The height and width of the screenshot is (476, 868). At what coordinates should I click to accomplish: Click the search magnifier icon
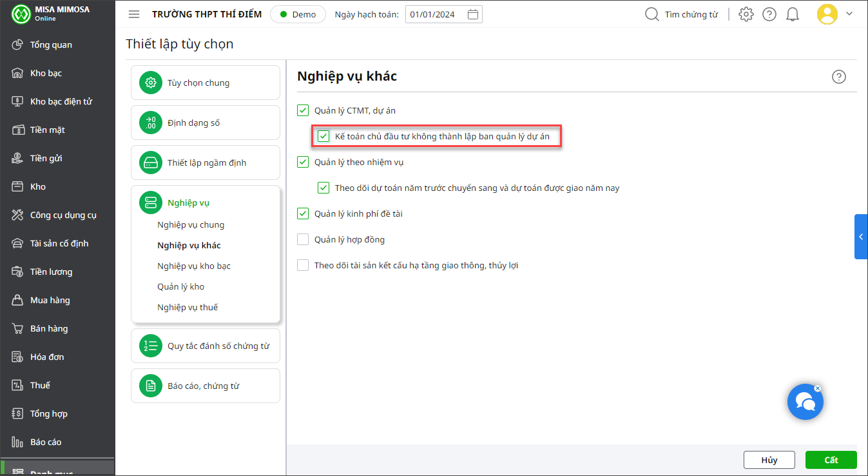pyautogui.click(x=652, y=14)
